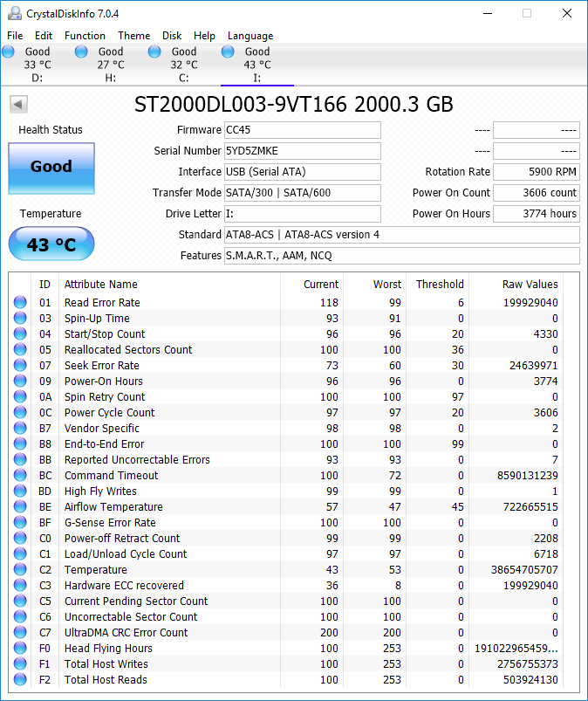Click status orb for Seek Error Rate
Viewport: 588px width, 701px height.
tap(20, 365)
